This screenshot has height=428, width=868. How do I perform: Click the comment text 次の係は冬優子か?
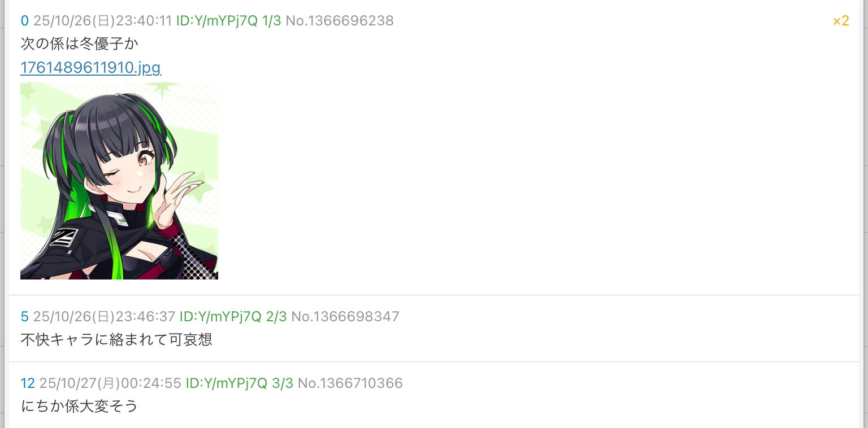coord(79,43)
